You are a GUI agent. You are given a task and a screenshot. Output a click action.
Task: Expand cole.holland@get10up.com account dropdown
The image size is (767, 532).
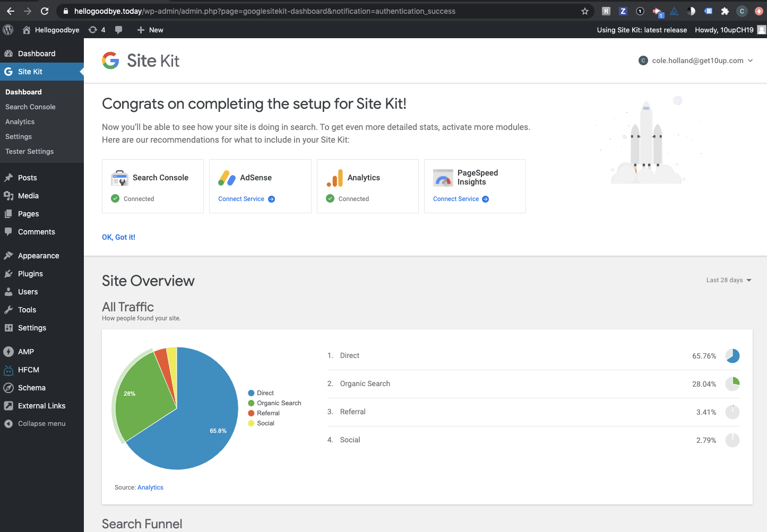[696, 60]
